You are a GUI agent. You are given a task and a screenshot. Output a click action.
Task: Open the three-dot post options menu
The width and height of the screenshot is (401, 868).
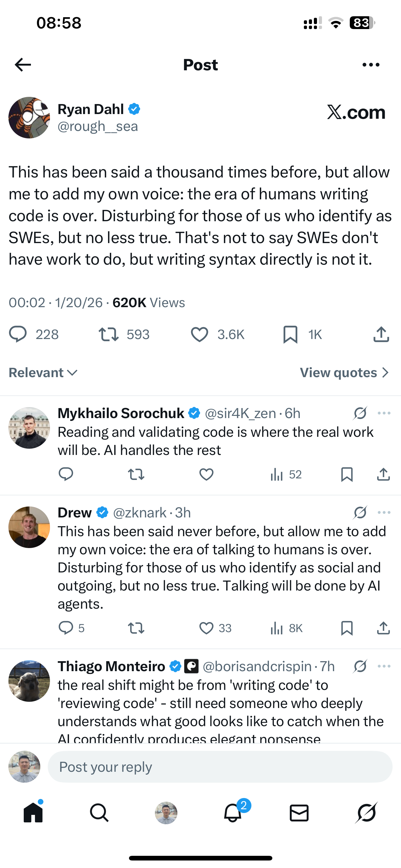(x=371, y=65)
